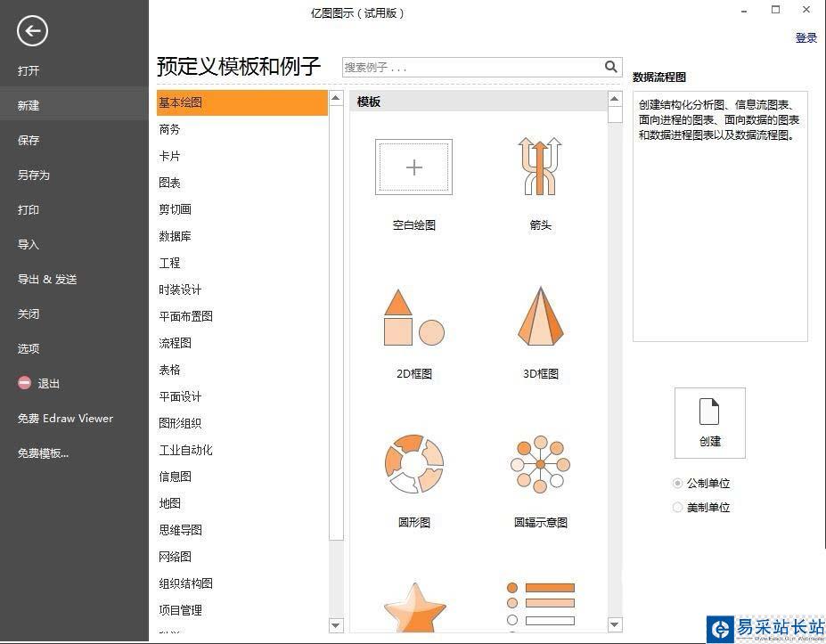Click the 创建 create document button
The height and width of the screenshot is (644, 826).
(x=709, y=423)
